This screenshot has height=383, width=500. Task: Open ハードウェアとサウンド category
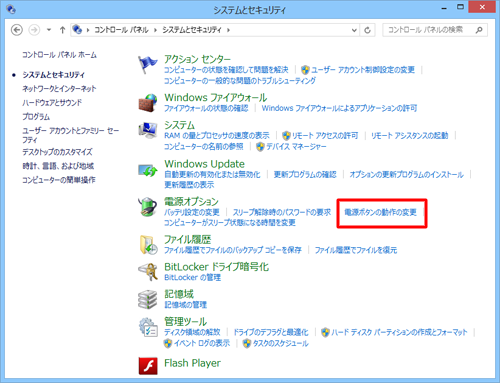point(52,103)
